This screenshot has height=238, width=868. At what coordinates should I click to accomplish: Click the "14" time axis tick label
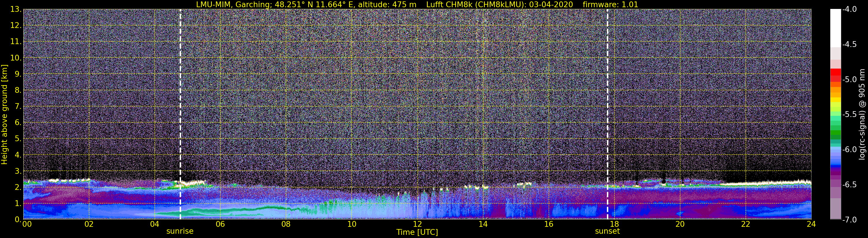[x=483, y=224]
